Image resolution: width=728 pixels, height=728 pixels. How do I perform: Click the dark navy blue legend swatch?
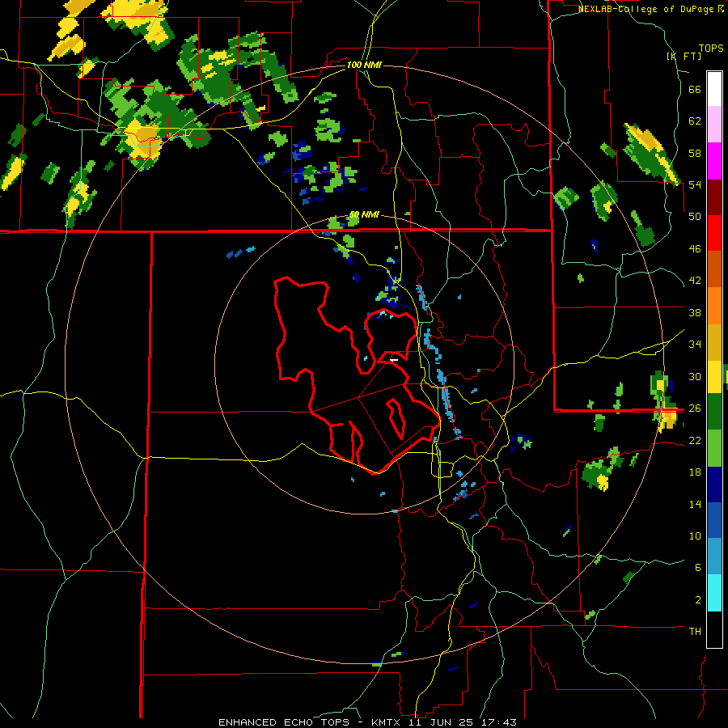[x=714, y=485]
